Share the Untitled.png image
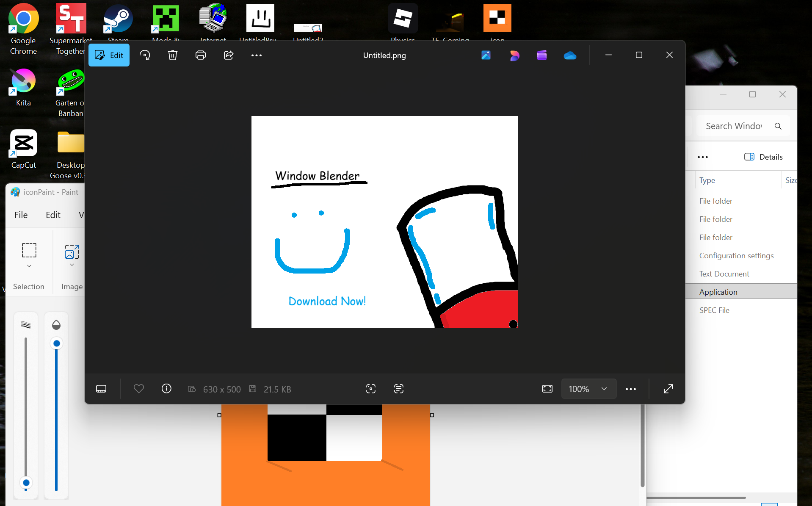The height and width of the screenshot is (506, 812). 229,55
